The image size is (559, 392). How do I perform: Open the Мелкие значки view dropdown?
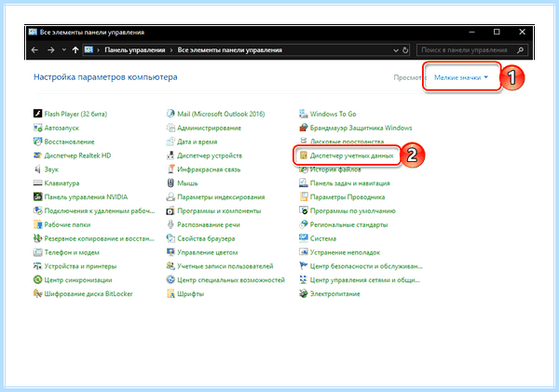tap(461, 77)
